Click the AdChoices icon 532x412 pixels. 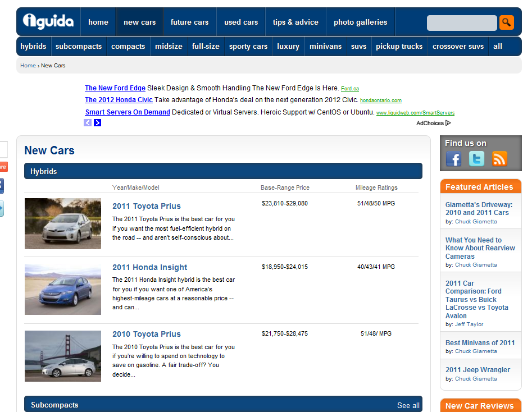(x=448, y=123)
